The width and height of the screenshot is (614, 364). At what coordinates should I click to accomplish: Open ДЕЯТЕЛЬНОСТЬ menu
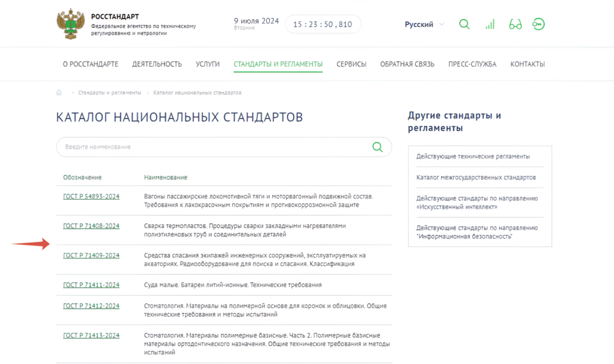[157, 64]
